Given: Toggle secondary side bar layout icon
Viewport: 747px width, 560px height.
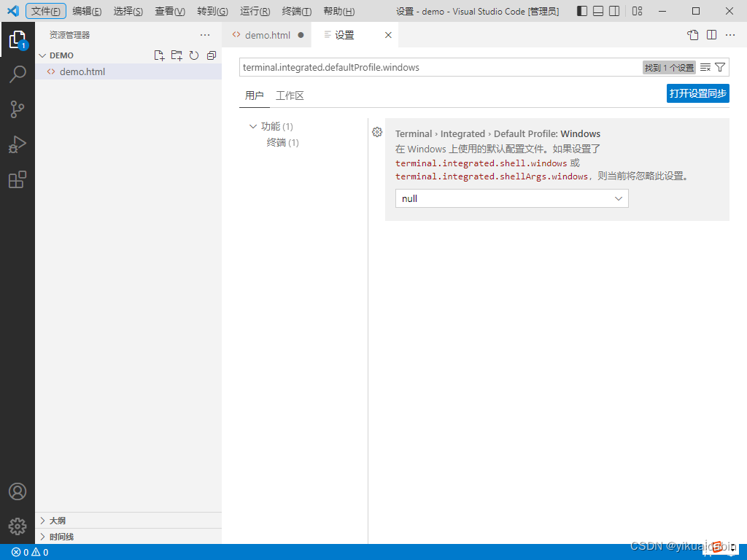Looking at the screenshot, I should tap(614, 11).
